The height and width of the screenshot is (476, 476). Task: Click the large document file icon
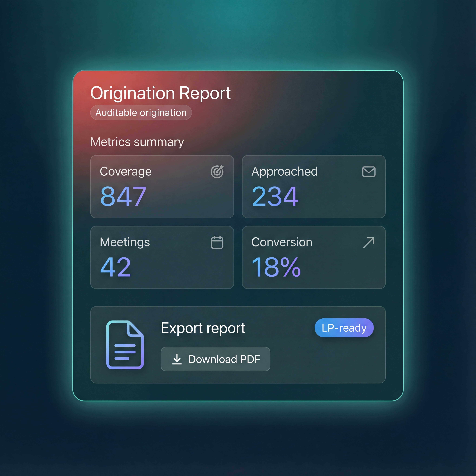click(x=125, y=345)
